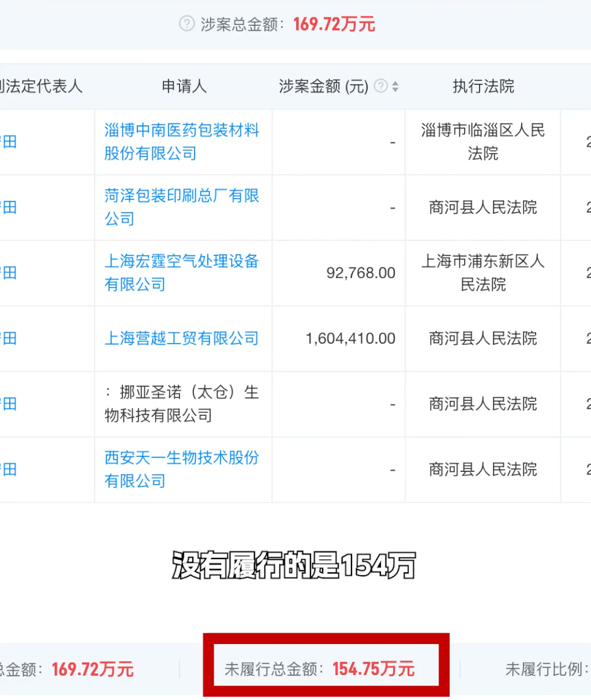Open 上海宏霆空气处理设备有限公司 link
591x700 pixels.
click(x=181, y=273)
